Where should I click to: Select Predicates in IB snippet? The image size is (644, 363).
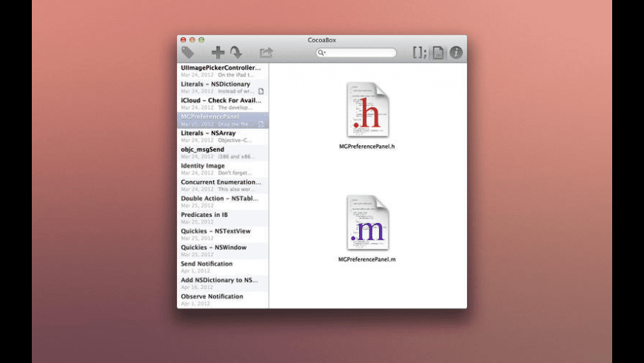[223, 218]
